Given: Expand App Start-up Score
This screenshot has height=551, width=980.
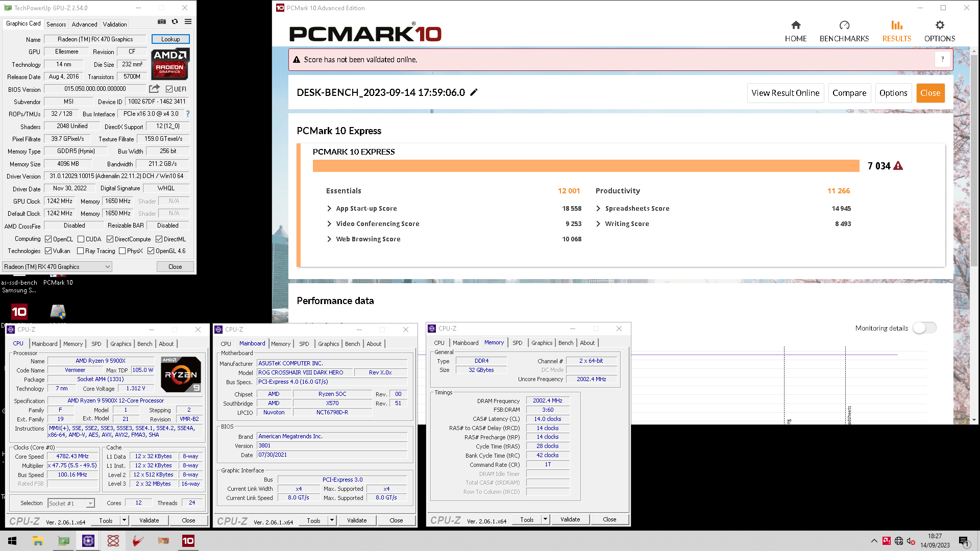Looking at the screenshot, I should (329, 209).
